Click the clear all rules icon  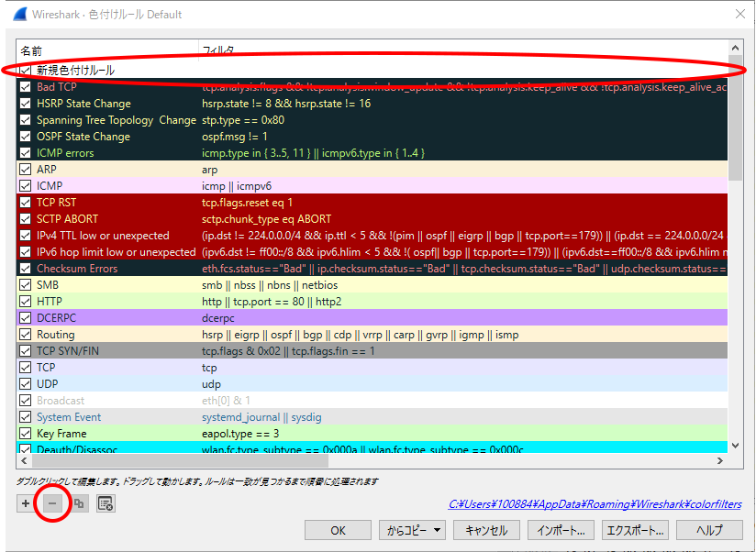pos(106,503)
